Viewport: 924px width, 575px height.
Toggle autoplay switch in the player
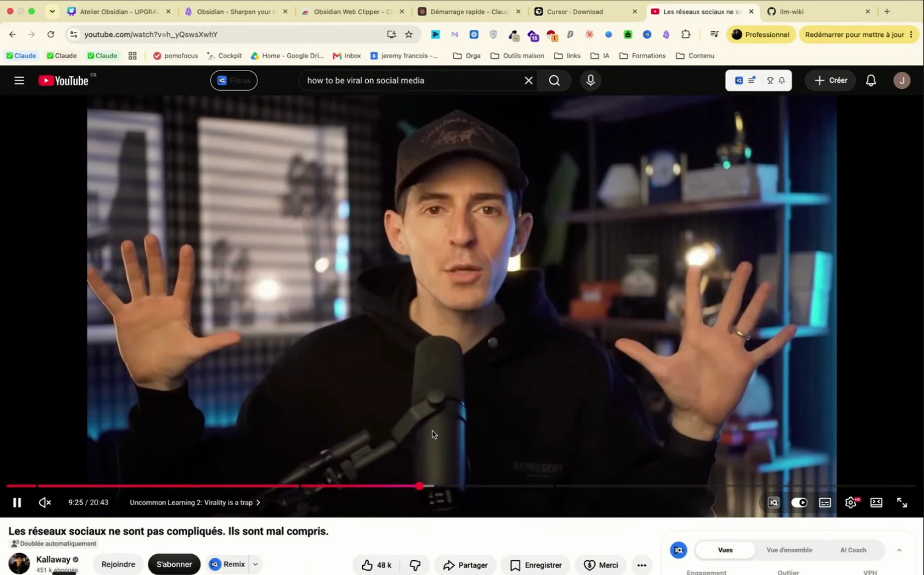[799, 503]
